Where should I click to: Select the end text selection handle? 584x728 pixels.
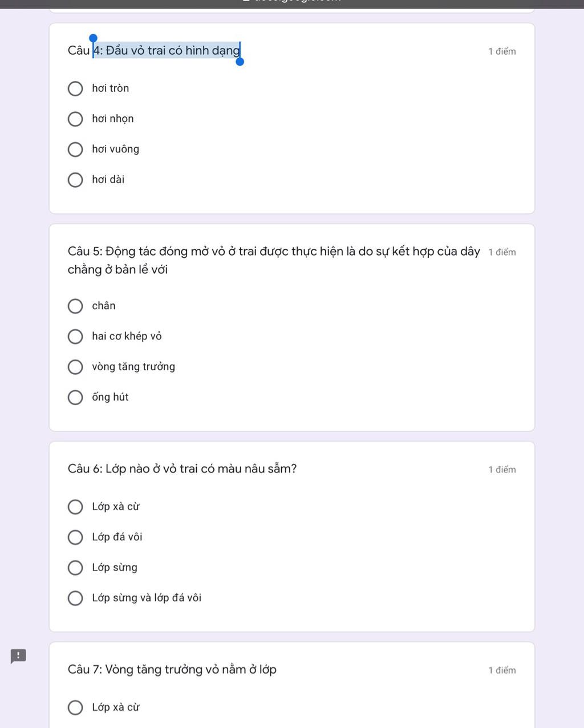click(240, 62)
